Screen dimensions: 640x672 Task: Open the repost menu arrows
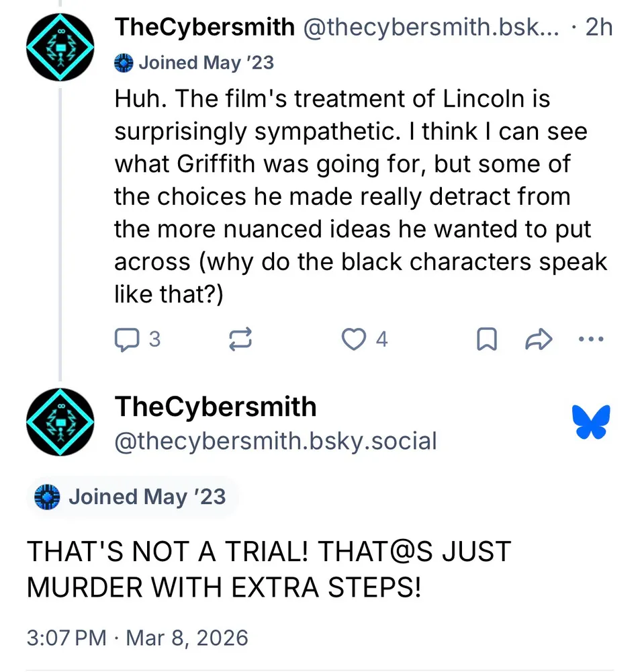coord(240,340)
